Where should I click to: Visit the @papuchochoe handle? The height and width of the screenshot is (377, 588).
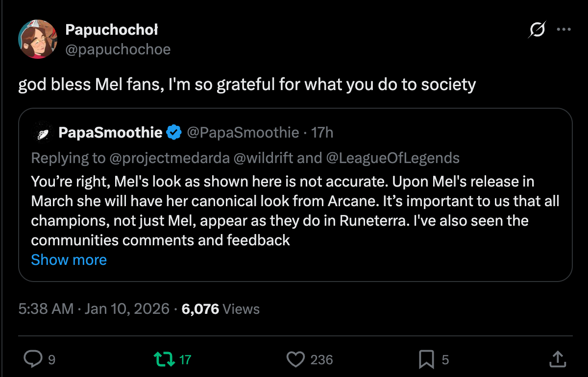(118, 49)
